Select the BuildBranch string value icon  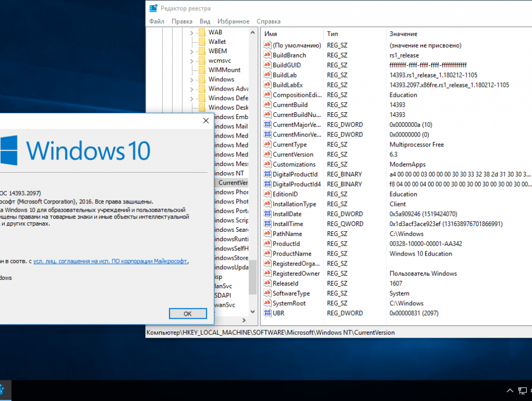click(x=268, y=55)
